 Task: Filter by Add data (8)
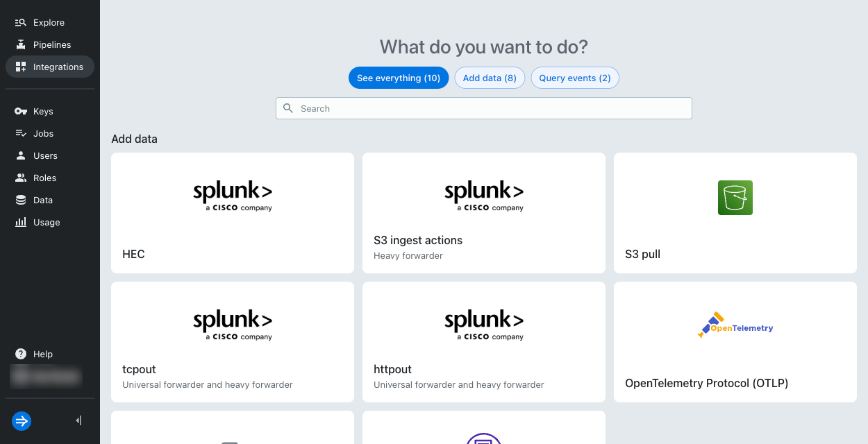tap(490, 78)
